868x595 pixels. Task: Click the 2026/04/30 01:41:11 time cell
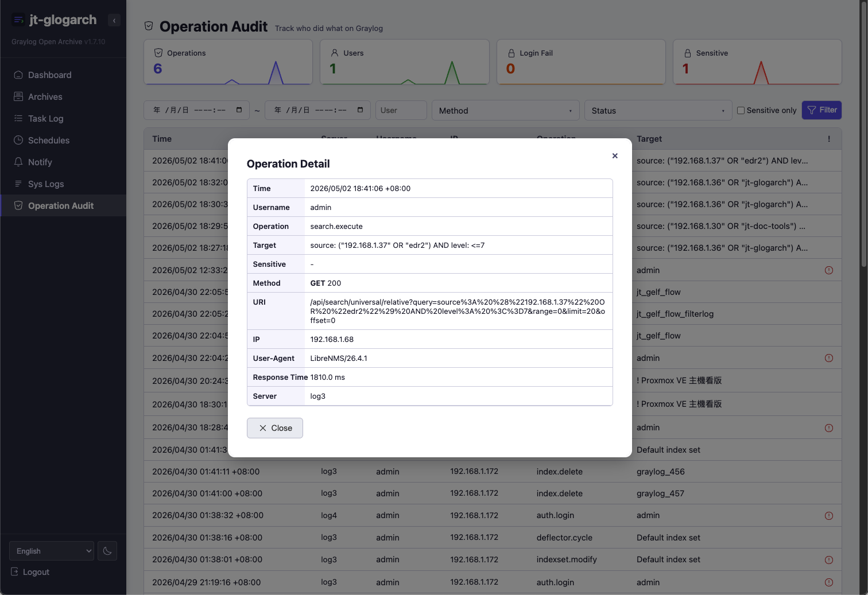[206, 472]
